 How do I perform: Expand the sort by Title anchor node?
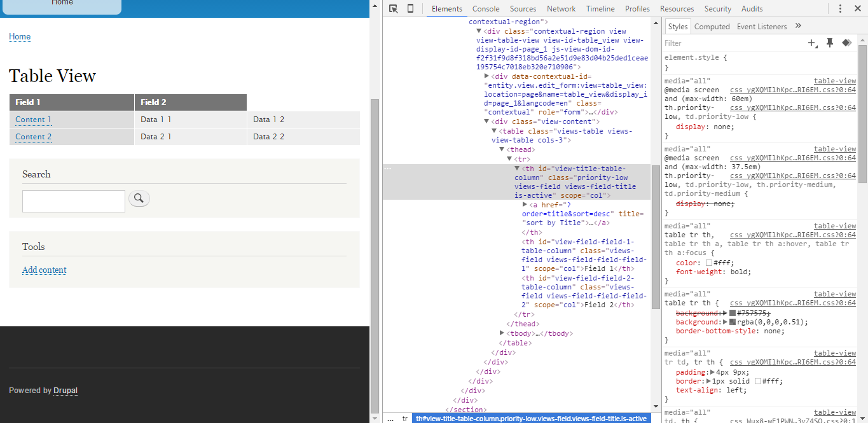(x=525, y=205)
